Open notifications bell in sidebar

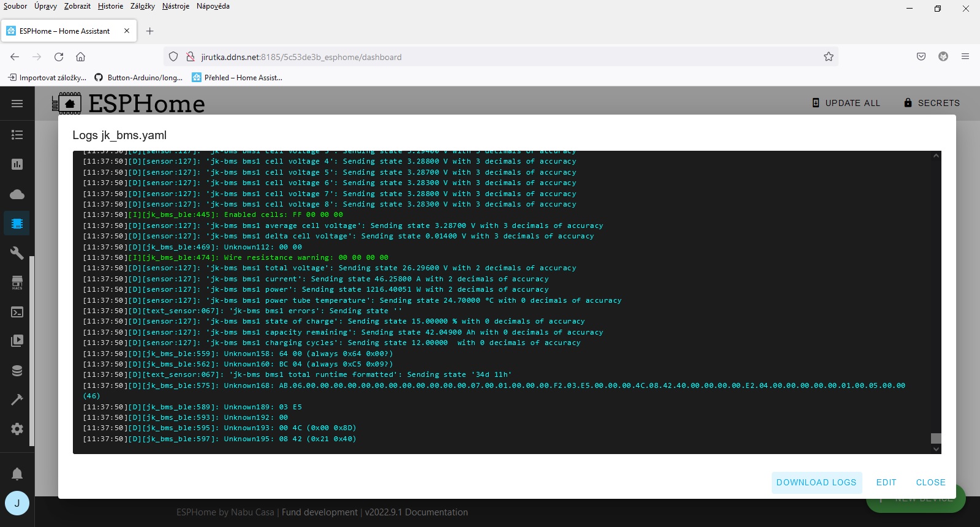(17, 474)
